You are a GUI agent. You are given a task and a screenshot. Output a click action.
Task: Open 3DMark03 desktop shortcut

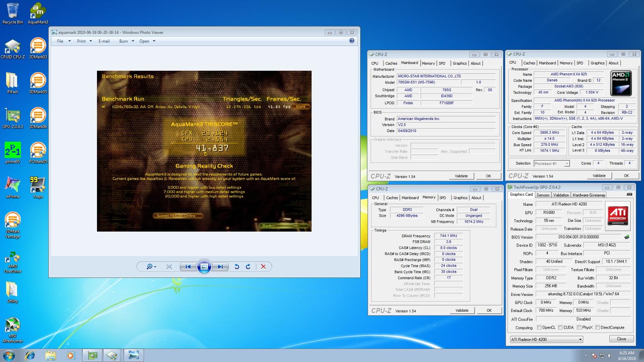(38, 48)
